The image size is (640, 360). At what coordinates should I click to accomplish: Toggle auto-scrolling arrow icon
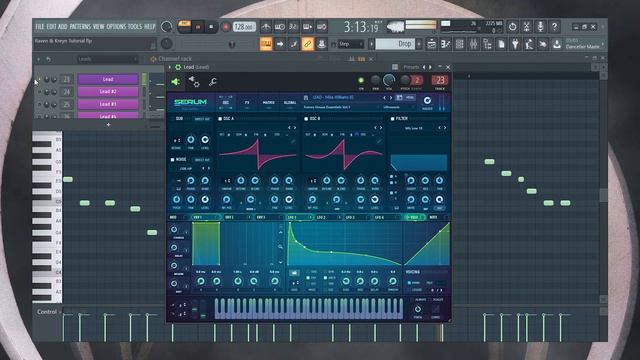[x=280, y=44]
